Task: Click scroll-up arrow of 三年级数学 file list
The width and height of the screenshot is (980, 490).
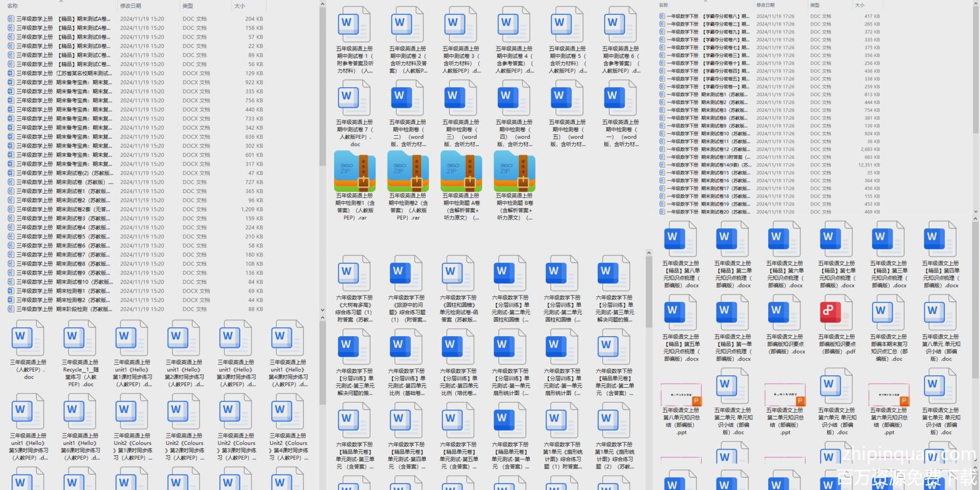Action: 322,4
